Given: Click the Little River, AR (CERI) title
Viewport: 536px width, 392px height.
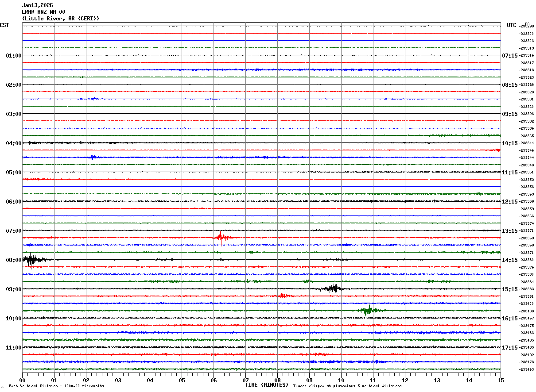Looking at the screenshot, I should point(61,19).
